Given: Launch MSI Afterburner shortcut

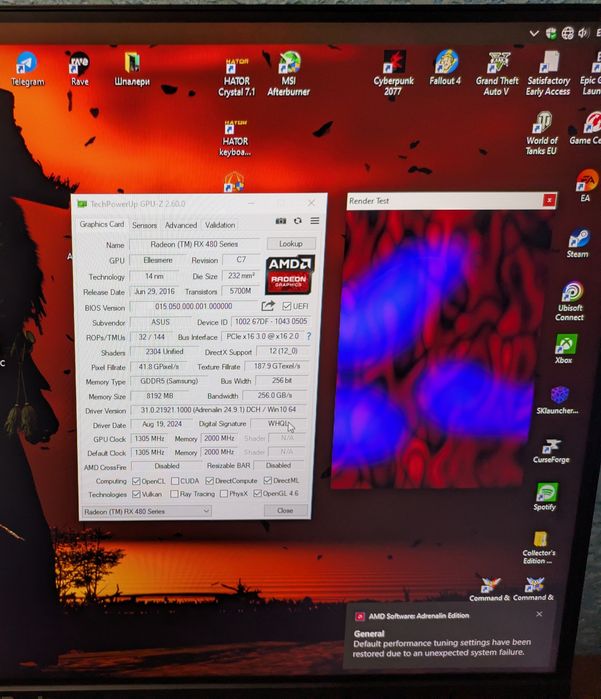Looking at the screenshot, I should [288, 74].
